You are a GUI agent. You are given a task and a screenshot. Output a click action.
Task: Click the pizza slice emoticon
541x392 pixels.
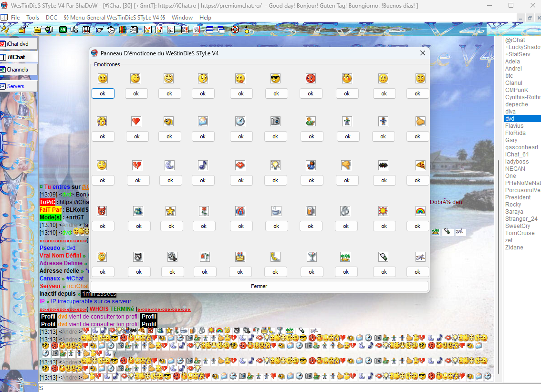[420, 165]
